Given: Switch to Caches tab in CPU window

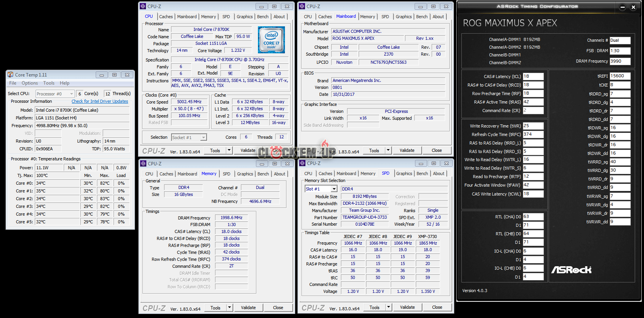Looking at the screenshot, I should 166,17.
